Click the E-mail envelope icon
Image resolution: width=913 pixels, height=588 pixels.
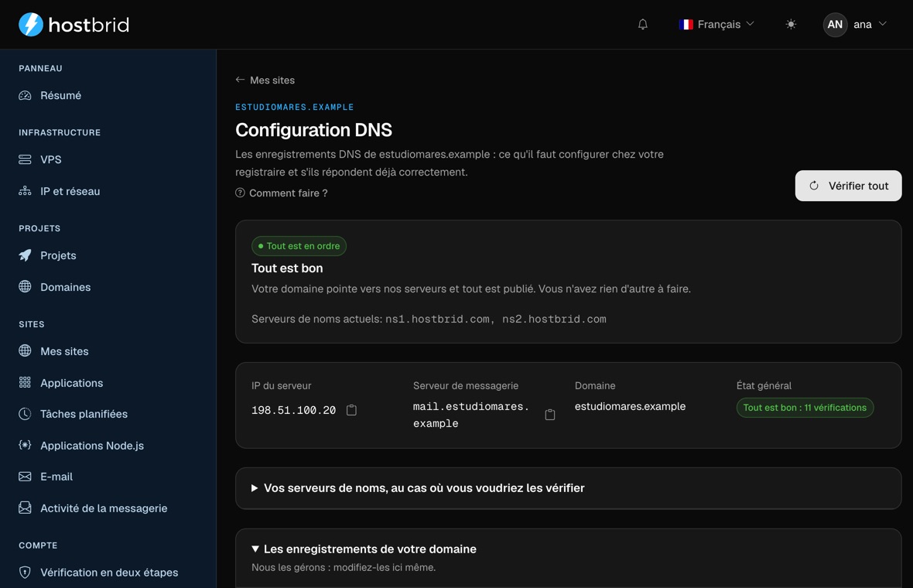click(x=25, y=477)
